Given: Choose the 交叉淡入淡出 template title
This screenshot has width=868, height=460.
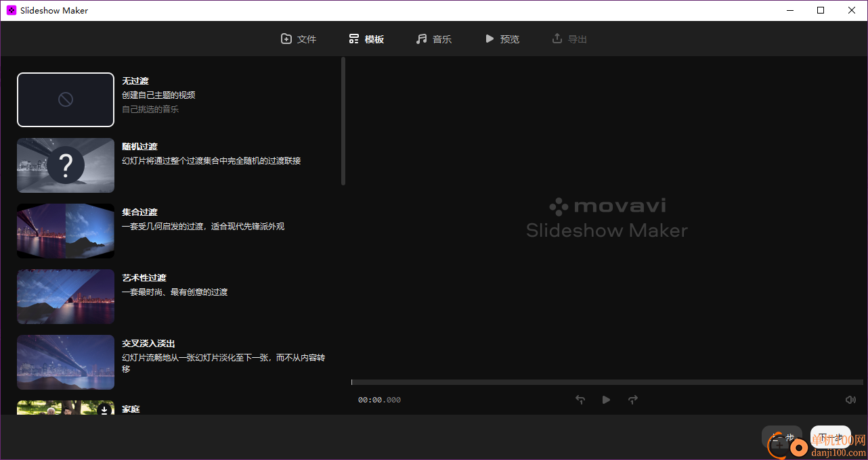Looking at the screenshot, I should [x=148, y=344].
